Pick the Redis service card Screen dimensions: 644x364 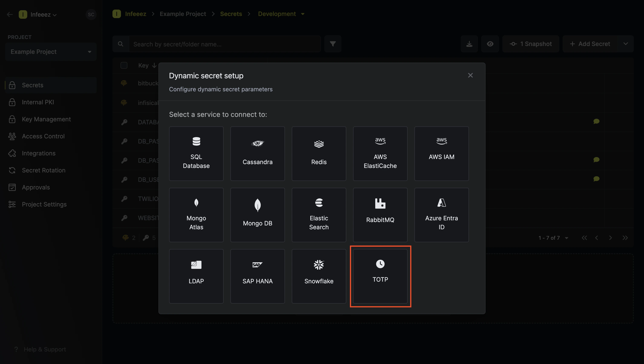pyautogui.click(x=319, y=153)
